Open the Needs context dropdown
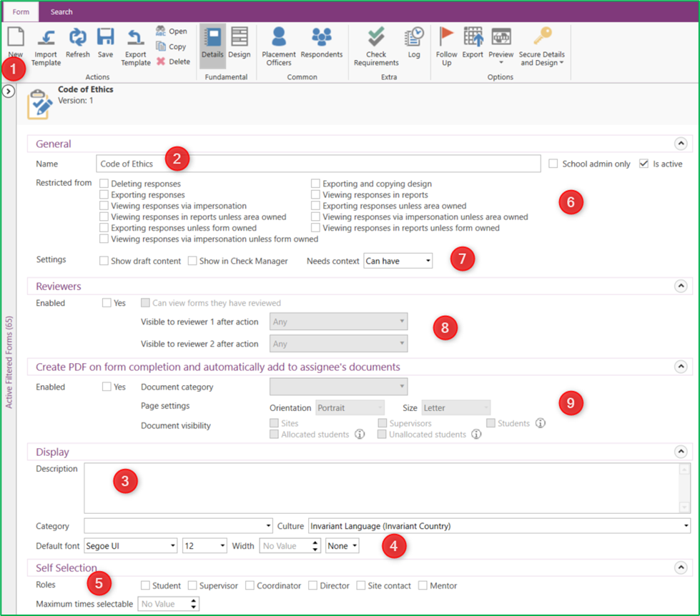The width and height of the screenshot is (700, 616). [x=398, y=261]
